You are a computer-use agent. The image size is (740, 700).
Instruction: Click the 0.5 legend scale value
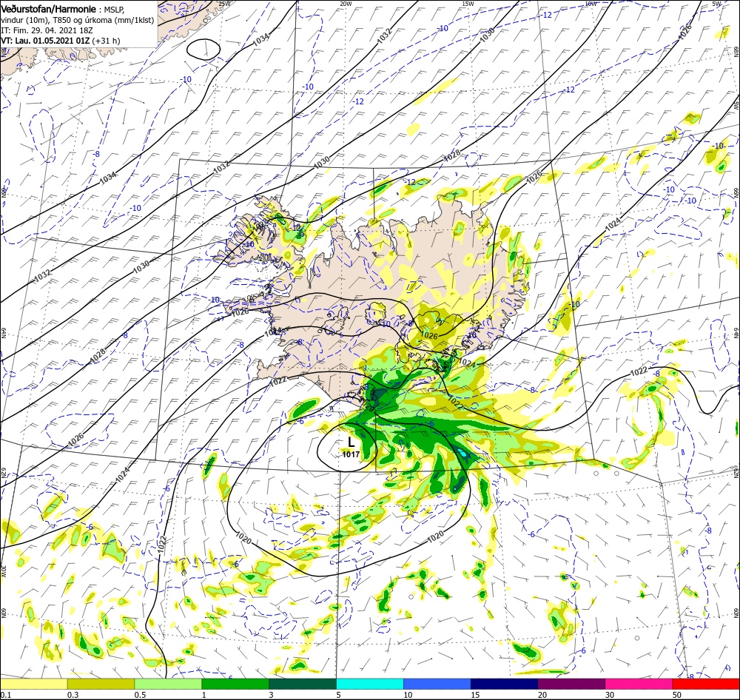pos(140,695)
